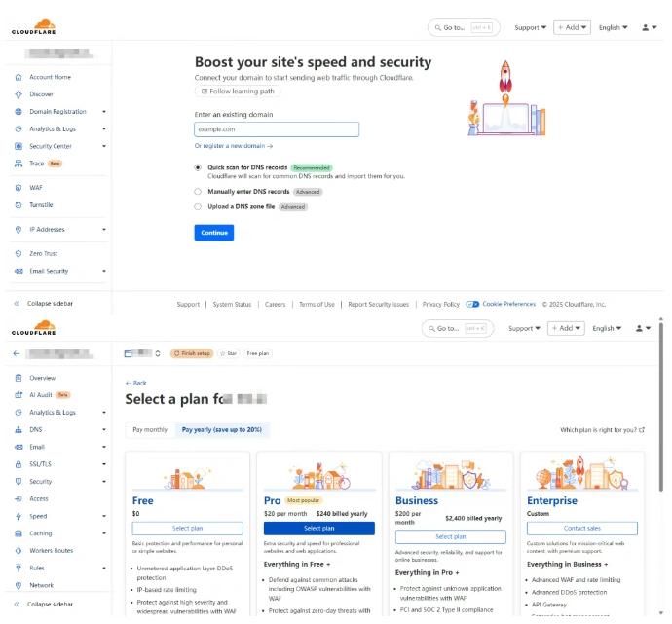Screen dimensions: 672x624
Task: Contact sales for Enterprise plan
Action: click(x=582, y=529)
